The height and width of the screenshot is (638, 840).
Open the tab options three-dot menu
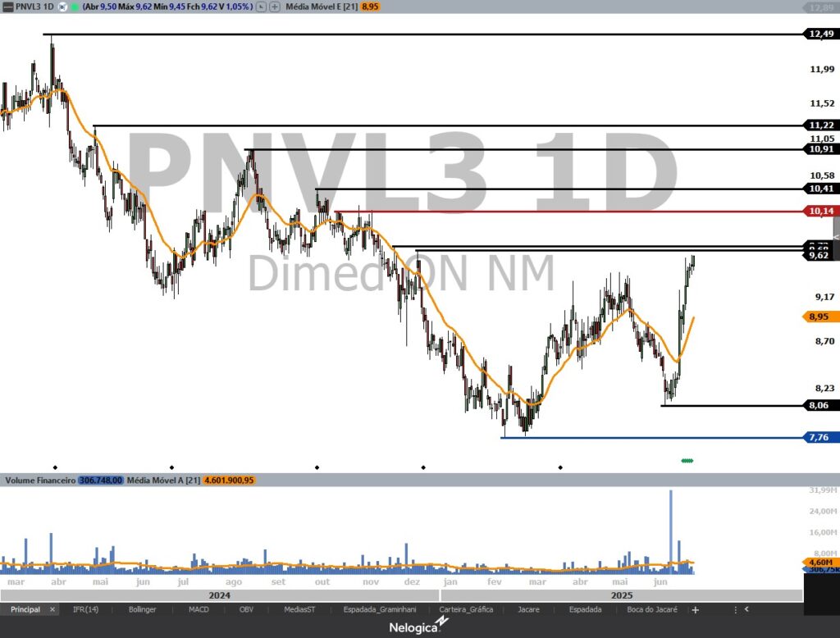(x=735, y=609)
